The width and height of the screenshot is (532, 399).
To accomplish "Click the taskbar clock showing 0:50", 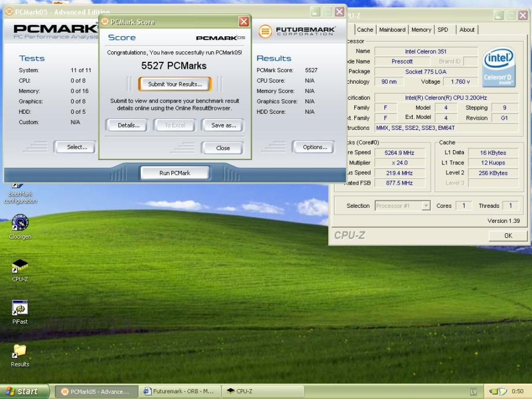I will 518,391.
